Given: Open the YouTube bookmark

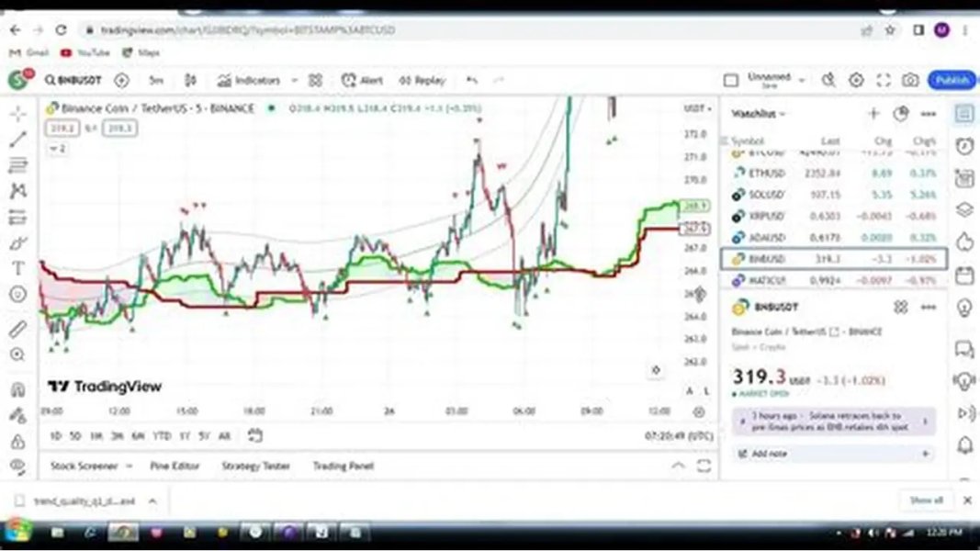Looking at the screenshot, I should 85,52.
